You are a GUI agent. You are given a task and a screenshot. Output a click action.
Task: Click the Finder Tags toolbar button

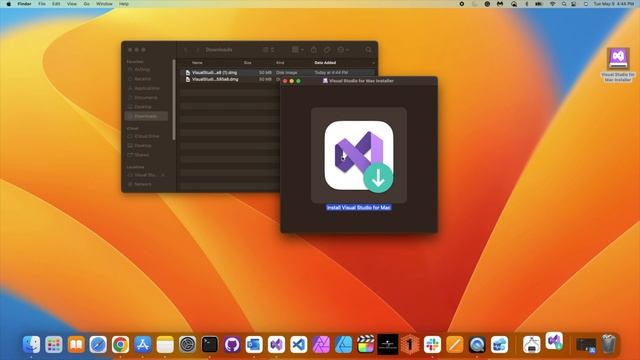click(327, 50)
